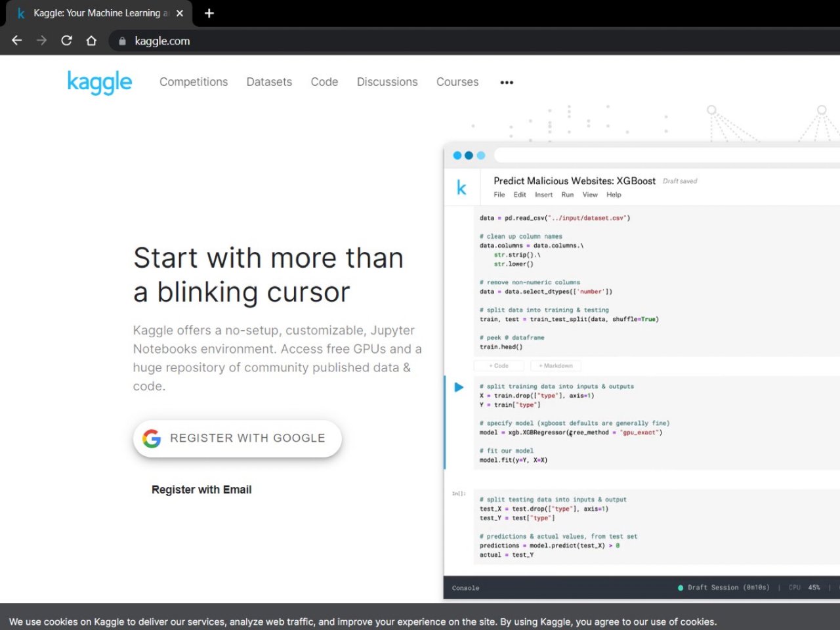Reload the Kaggle page
The image size is (840, 630).
(x=66, y=41)
